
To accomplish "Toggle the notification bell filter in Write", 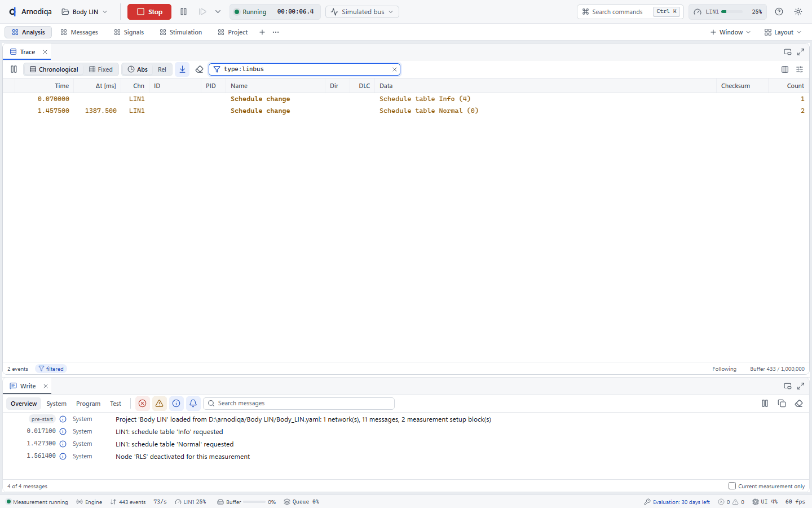I will pos(193,403).
